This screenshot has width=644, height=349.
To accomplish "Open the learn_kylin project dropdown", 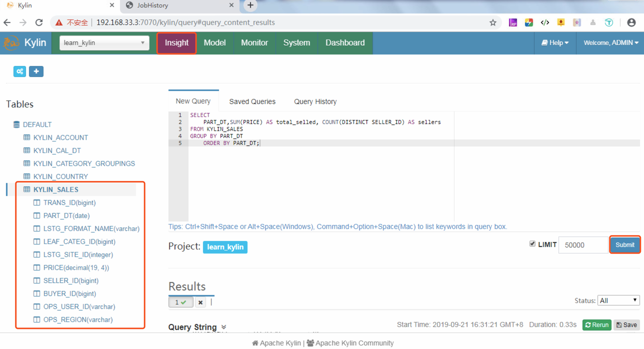I will tap(104, 43).
